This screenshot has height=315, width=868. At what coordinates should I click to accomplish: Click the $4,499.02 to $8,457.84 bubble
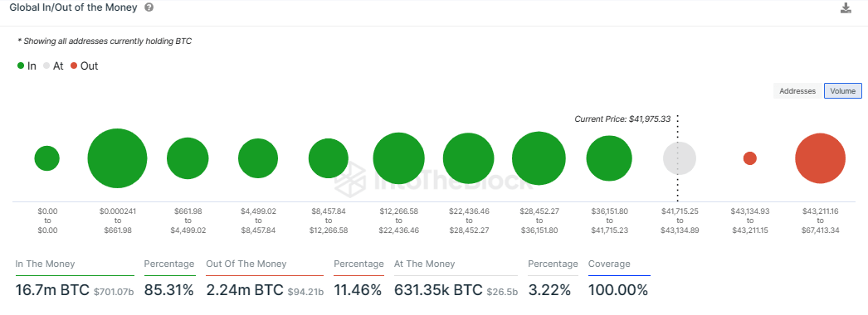pyautogui.click(x=258, y=158)
